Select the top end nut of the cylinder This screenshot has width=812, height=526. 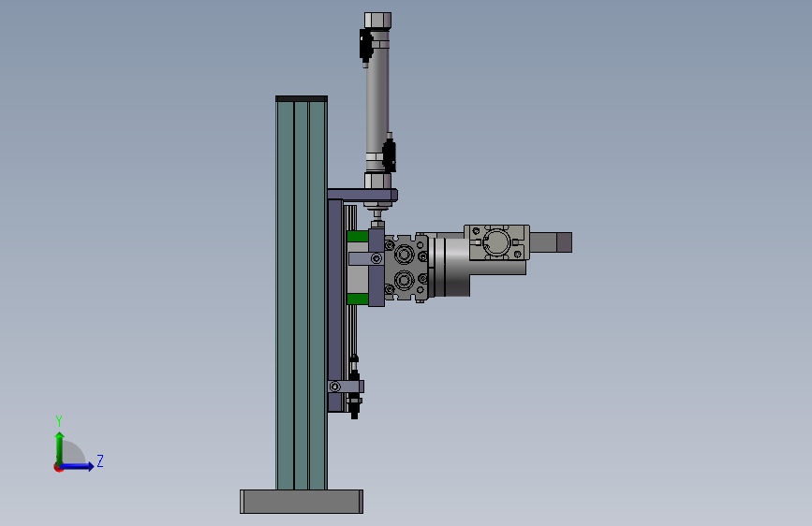[x=377, y=21]
